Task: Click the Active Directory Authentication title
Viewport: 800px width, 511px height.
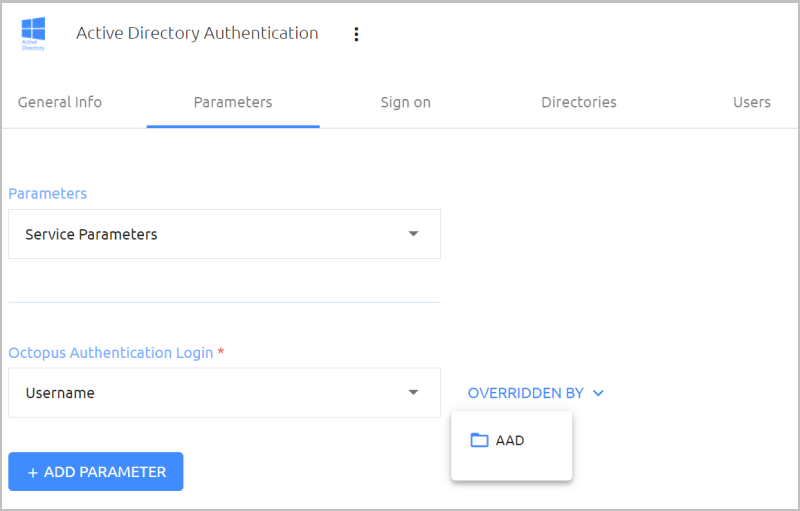Action: coord(197,33)
